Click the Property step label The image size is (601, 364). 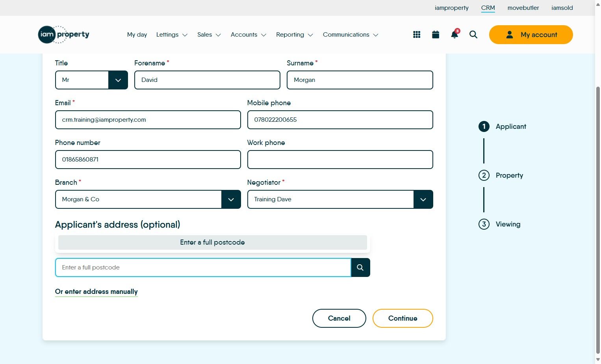pyautogui.click(x=509, y=175)
